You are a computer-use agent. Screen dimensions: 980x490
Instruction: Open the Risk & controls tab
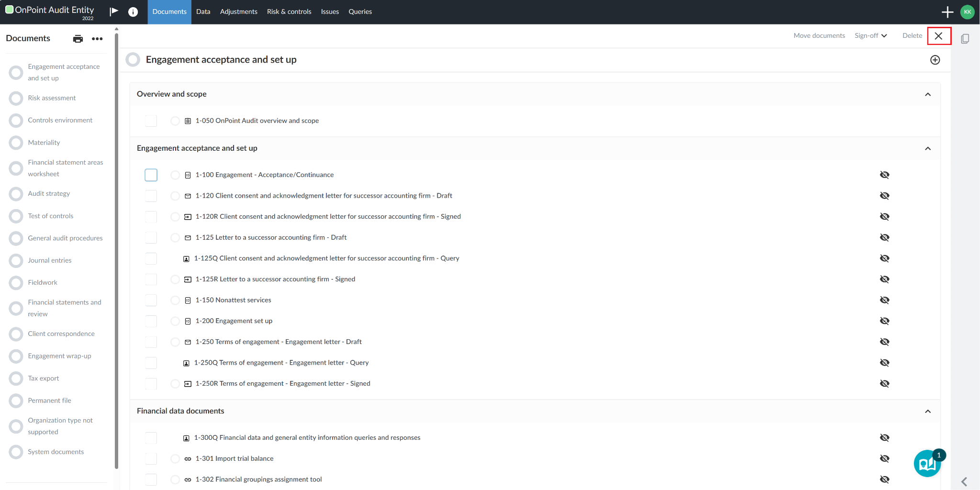pos(289,11)
